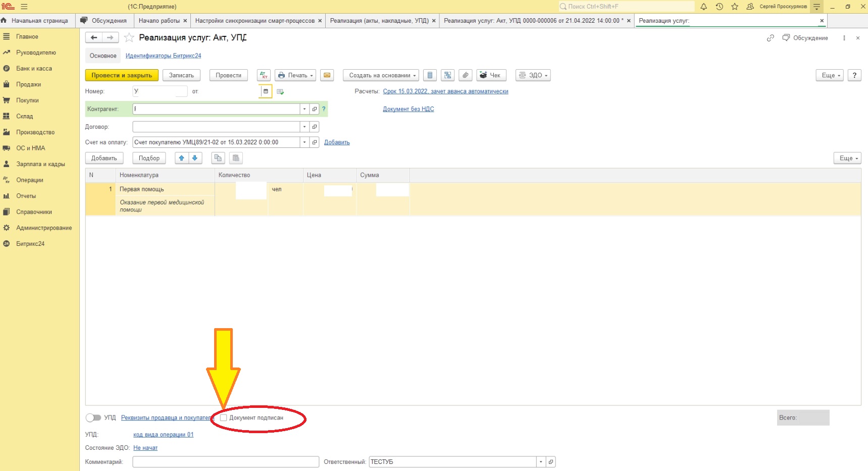Click into the Комментарий input field
This screenshot has width=868, height=471.
click(x=226, y=462)
